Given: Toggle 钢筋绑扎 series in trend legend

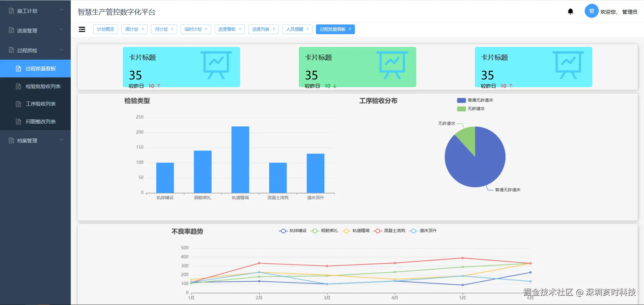Looking at the screenshot, I should click(x=324, y=231).
